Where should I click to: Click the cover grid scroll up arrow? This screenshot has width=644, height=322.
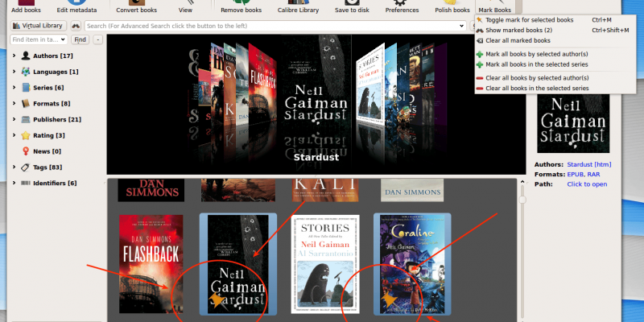coord(522,182)
